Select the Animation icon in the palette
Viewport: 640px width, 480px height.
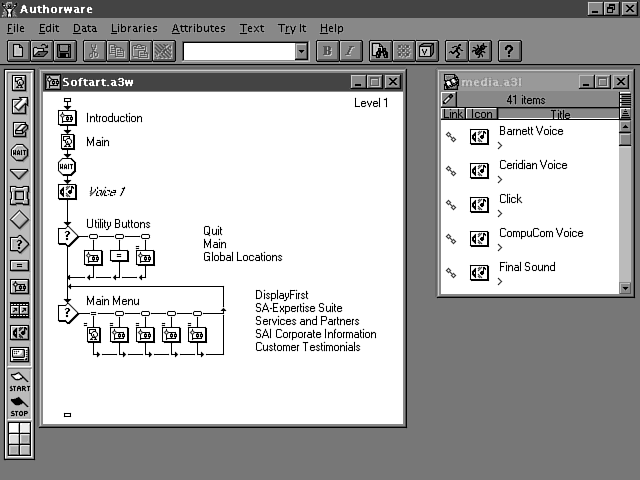click(19, 106)
